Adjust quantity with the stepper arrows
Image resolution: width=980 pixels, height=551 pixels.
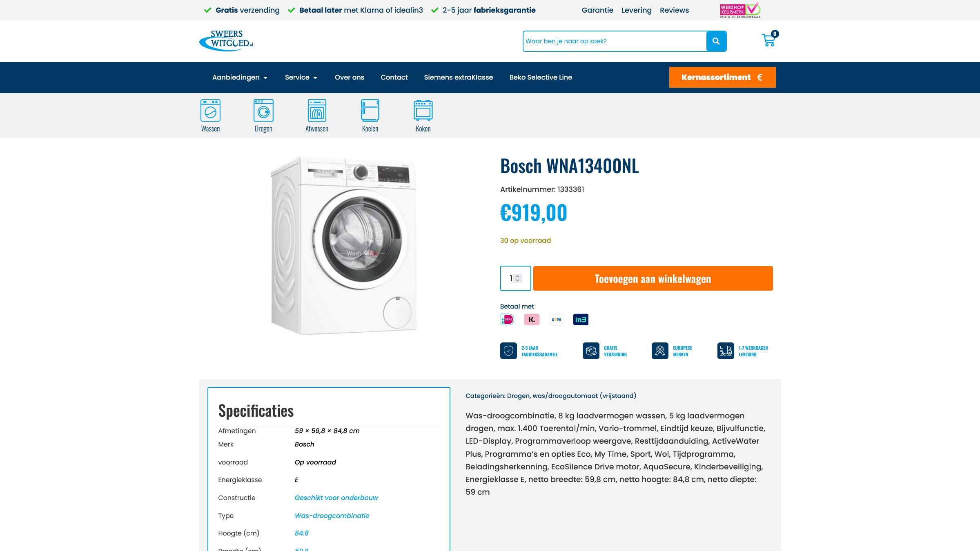pos(517,278)
